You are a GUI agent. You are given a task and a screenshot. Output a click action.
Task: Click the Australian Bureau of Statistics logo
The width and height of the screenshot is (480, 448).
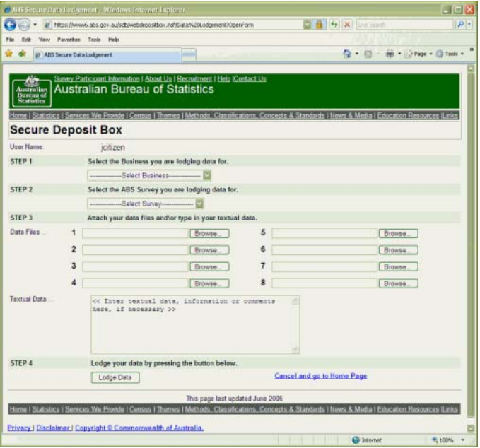(x=32, y=91)
